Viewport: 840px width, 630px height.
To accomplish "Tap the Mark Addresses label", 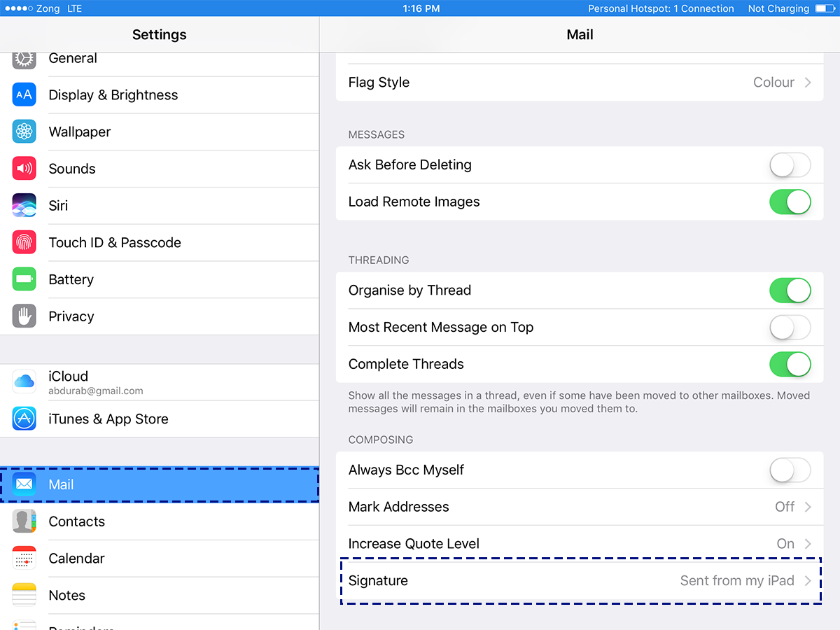I will [x=399, y=507].
